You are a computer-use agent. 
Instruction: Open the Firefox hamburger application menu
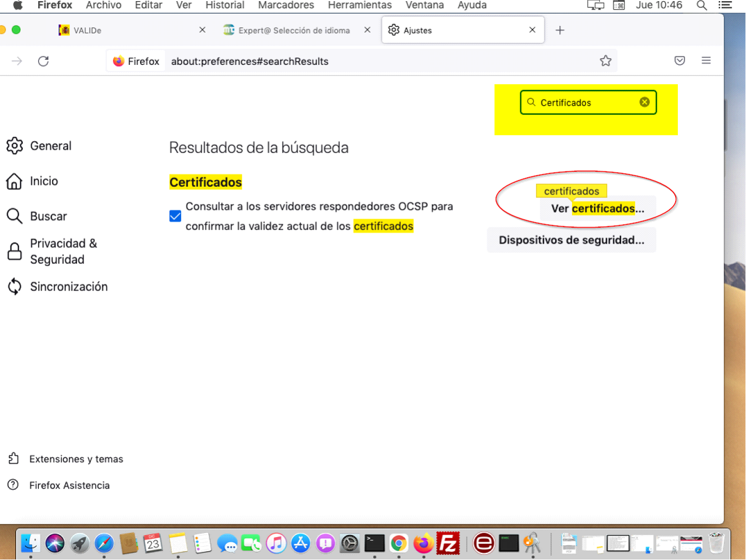pyautogui.click(x=706, y=61)
